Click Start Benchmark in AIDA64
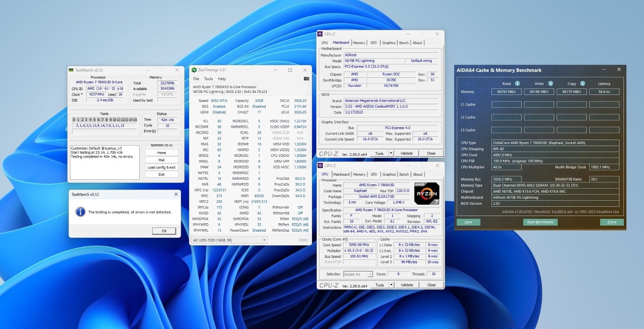The image size is (644, 329). [540, 222]
